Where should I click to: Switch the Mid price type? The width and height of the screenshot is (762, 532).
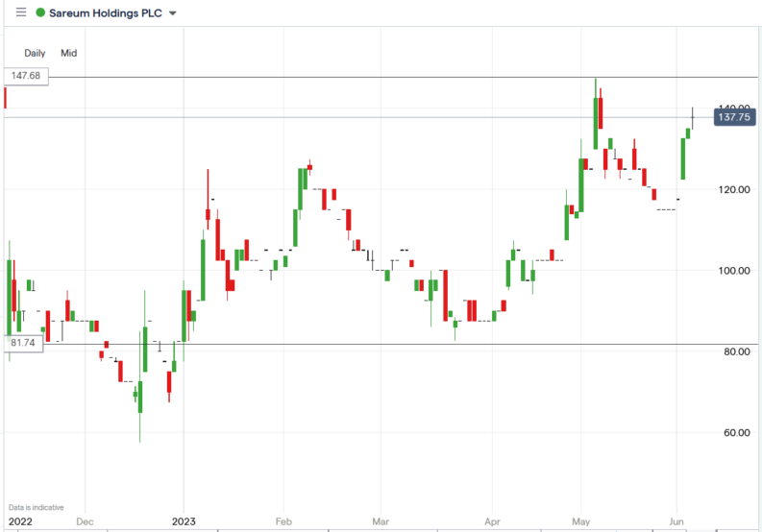(69, 54)
